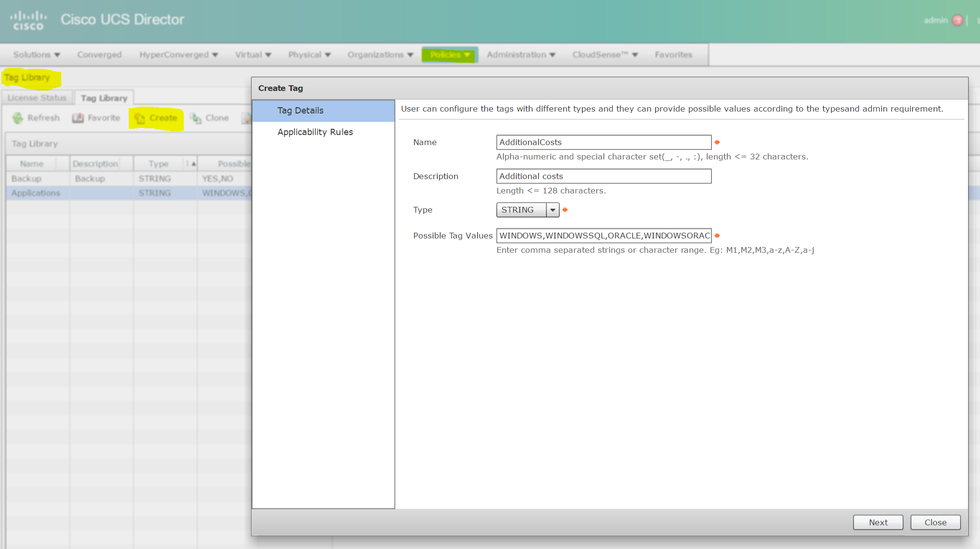Click the Refresh icon in toolbar
This screenshot has width=980, height=549.
(x=18, y=118)
